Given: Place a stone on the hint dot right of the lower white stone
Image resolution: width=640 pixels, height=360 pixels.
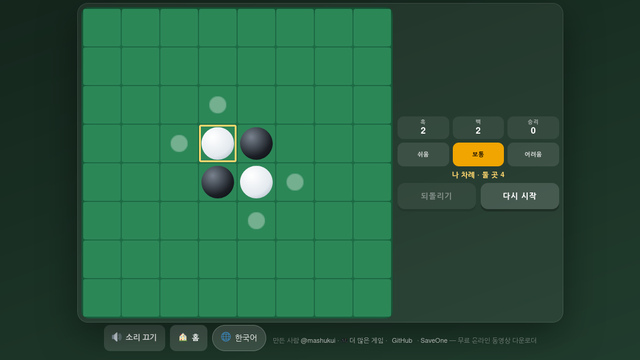Looking at the screenshot, I should point(295,182).
